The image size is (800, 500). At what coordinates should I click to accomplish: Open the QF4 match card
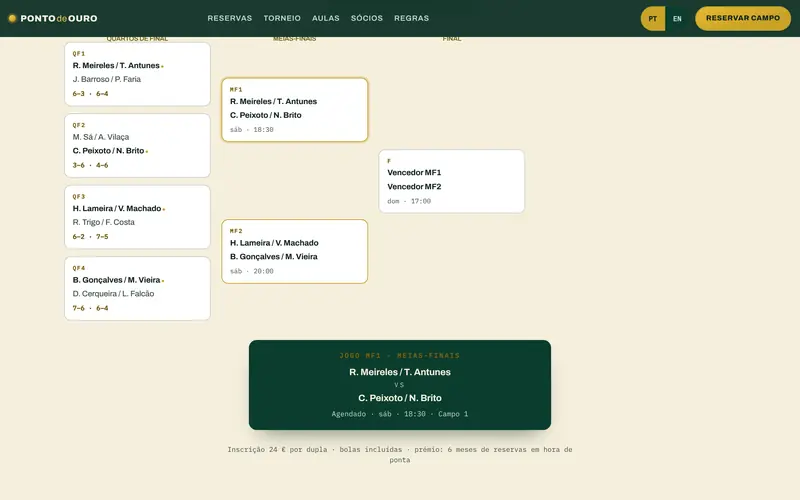point(137,288)
